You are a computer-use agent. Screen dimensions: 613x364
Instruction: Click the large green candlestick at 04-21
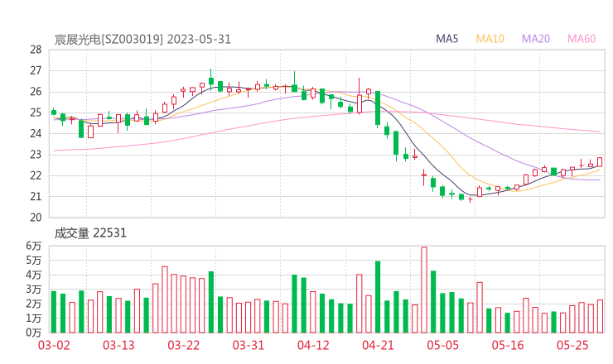coord(378,108)
